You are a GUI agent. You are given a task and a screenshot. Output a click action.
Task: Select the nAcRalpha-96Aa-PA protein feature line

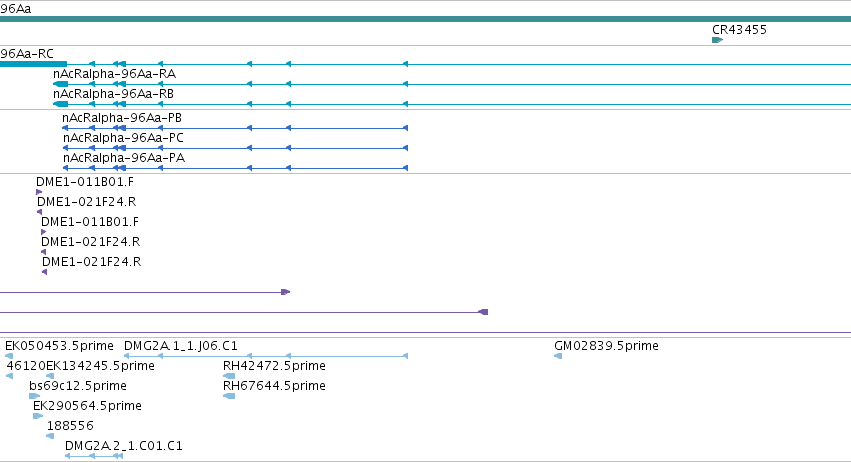click(235, 168)
